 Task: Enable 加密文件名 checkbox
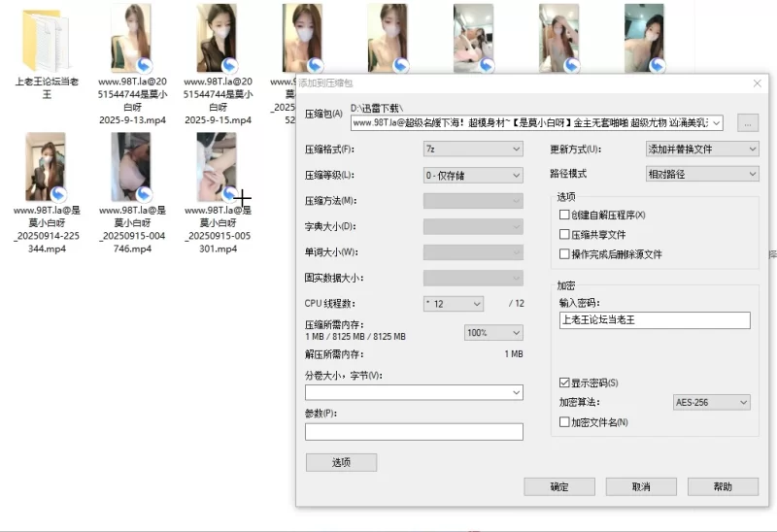(564, 422)
